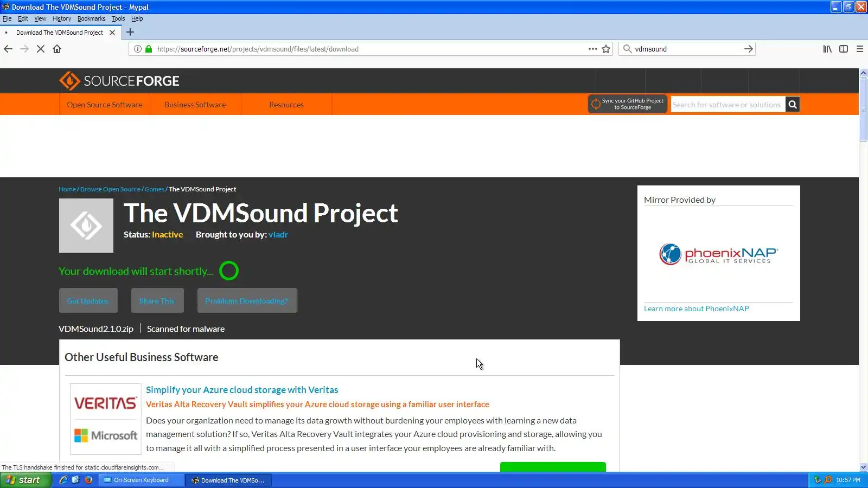868x488 pixels.
Task: Open page actions three-dot menu
Action: tap(593, 49)
